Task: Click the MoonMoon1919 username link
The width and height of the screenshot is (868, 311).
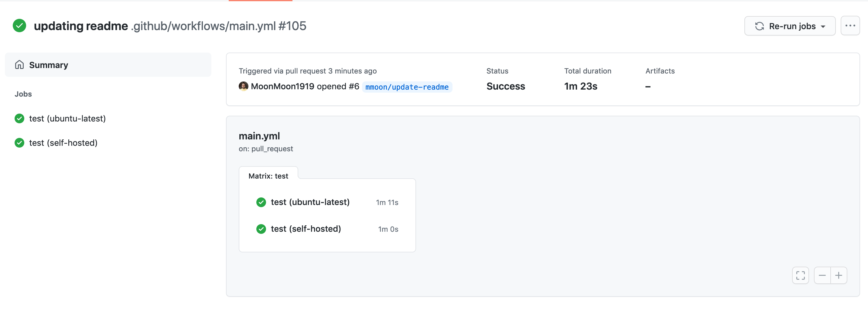Action: tap(282, 86)
